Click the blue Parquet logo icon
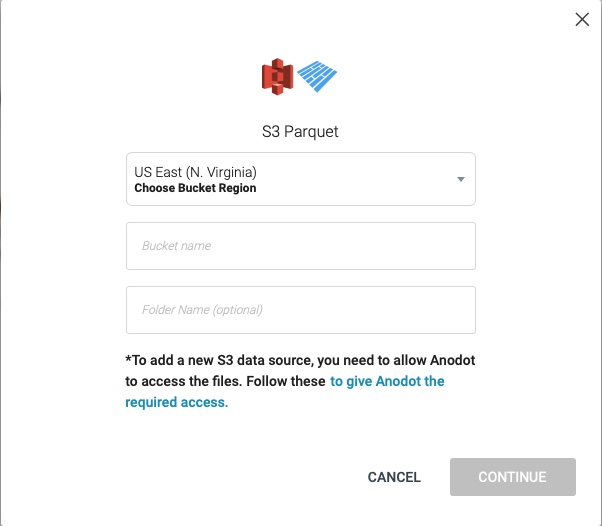 tap(317, 76)
